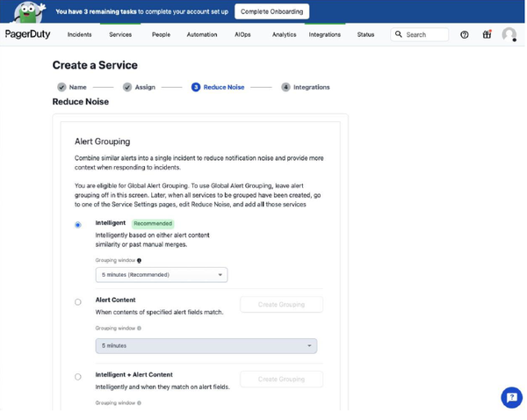The width and height of the screenshot is (527, 420).
Task: Click the gift box what's new icon
Action: tap(487, 34)
